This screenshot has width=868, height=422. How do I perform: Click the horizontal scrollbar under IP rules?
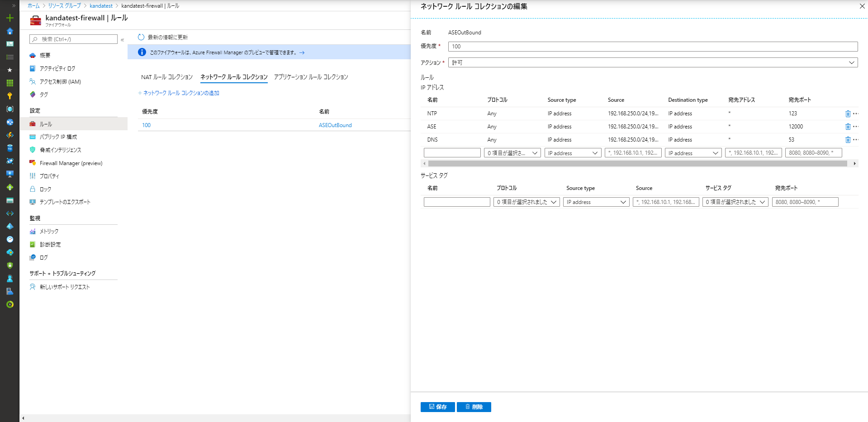[637, 164]
